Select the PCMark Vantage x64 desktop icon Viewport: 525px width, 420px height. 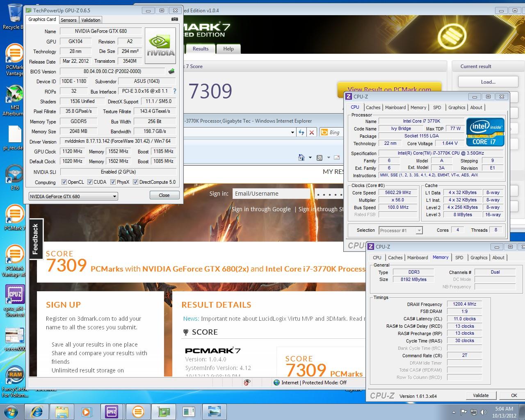coord(15,261)
